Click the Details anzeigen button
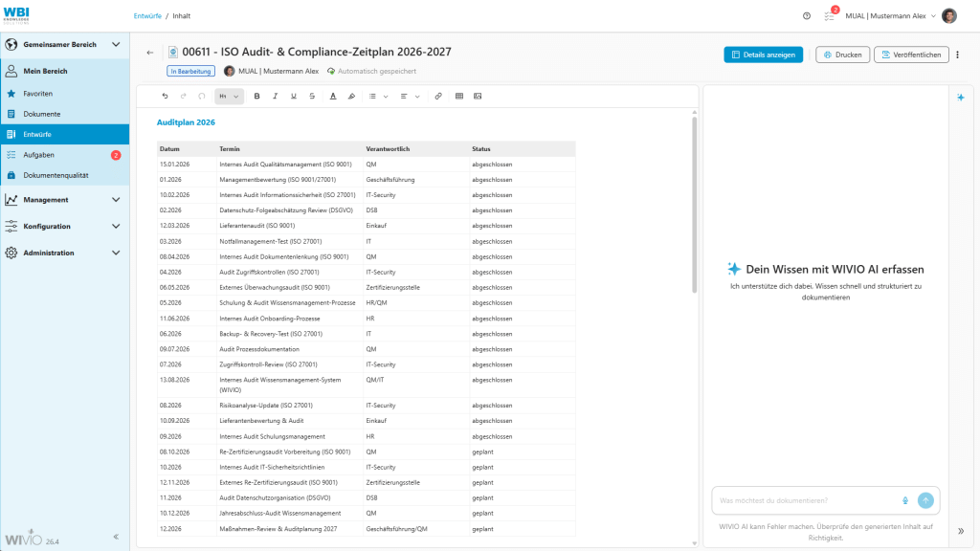This screenshot has width=980, height=551. (x=763, y=55)
